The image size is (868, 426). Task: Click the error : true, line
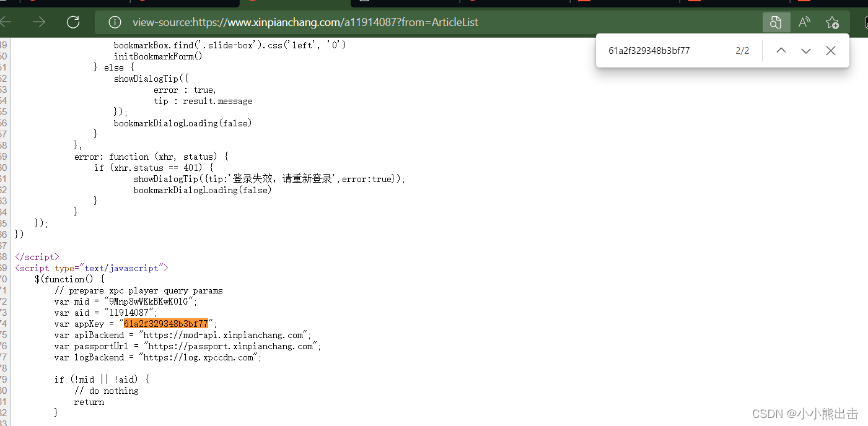185,90
